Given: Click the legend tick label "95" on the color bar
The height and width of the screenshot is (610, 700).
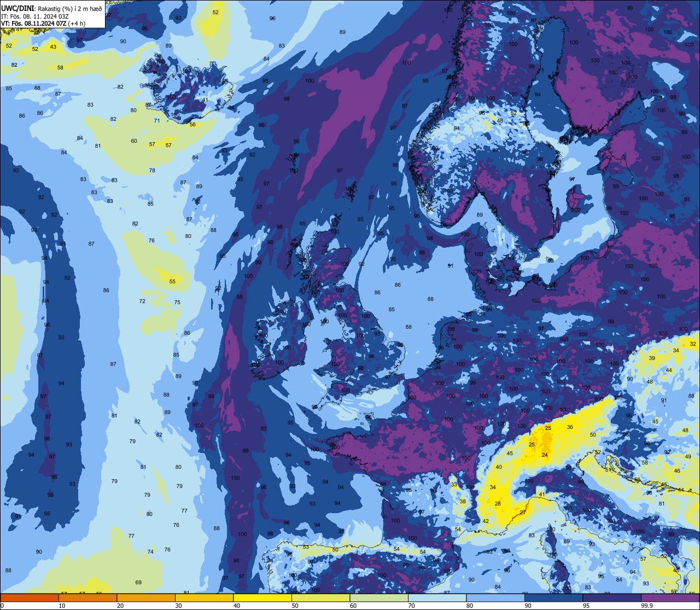Looking at the screenshot, I should click(x=587, y=606).
